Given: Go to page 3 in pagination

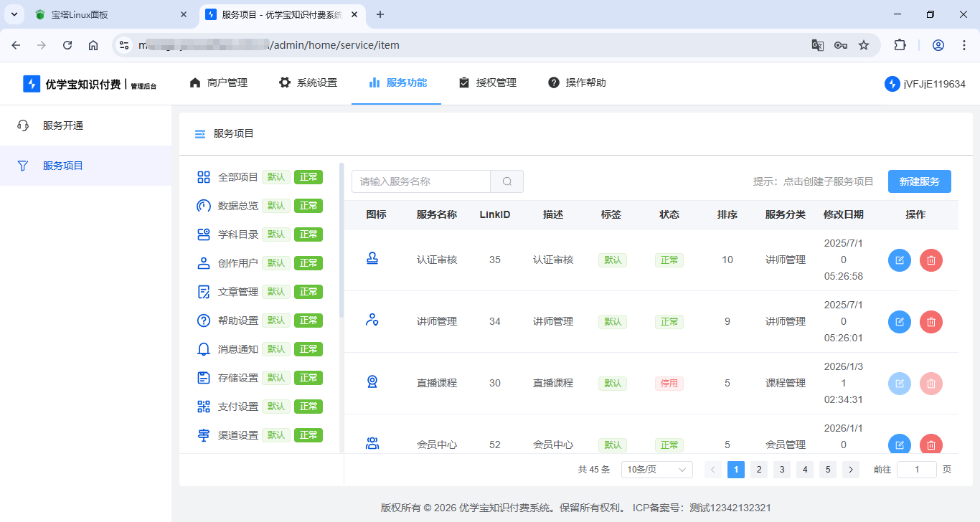Looking at the screenshot, I should point(782,470).
